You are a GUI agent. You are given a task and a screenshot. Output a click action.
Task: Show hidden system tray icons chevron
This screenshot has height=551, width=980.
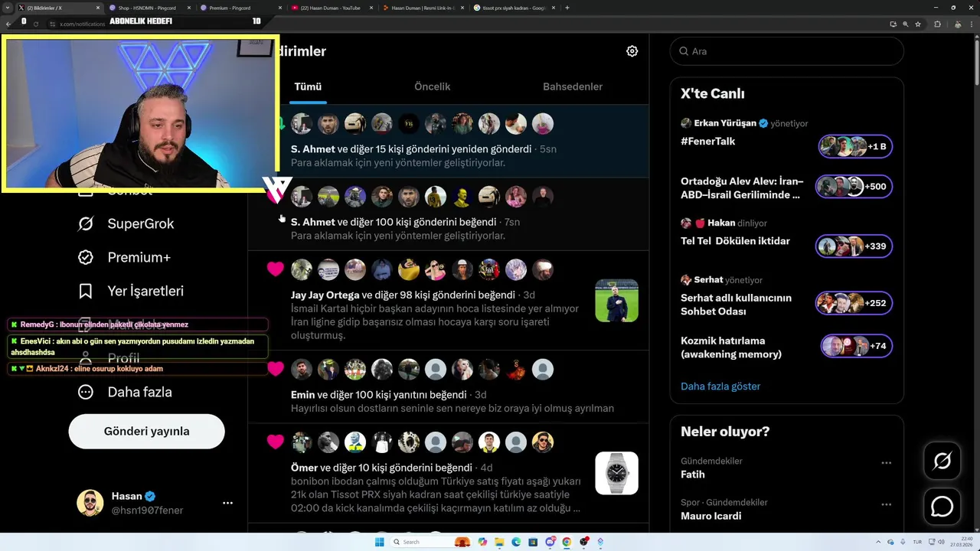click(x=878, y=542)
